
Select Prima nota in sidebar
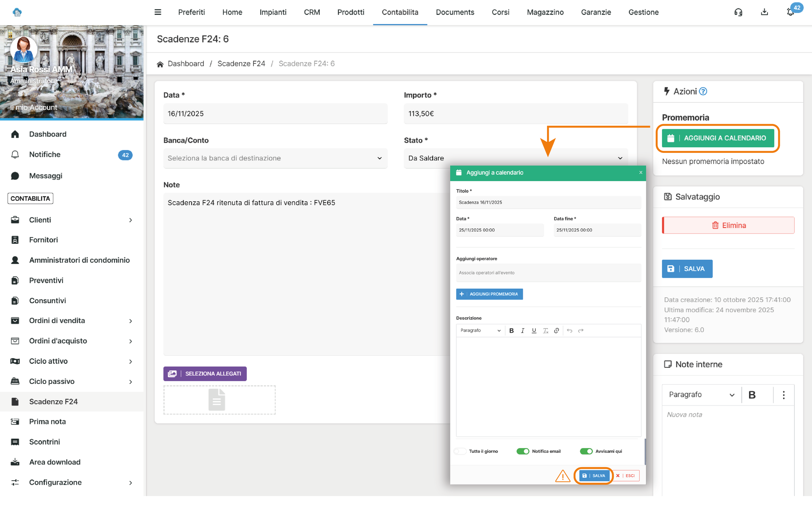coord(47,422)
